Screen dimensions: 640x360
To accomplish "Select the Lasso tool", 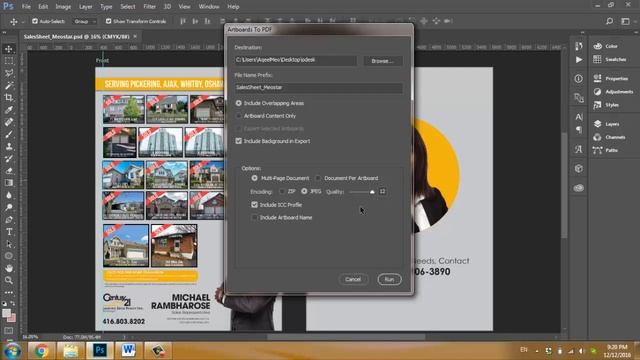I will click(x=9, y=73).
